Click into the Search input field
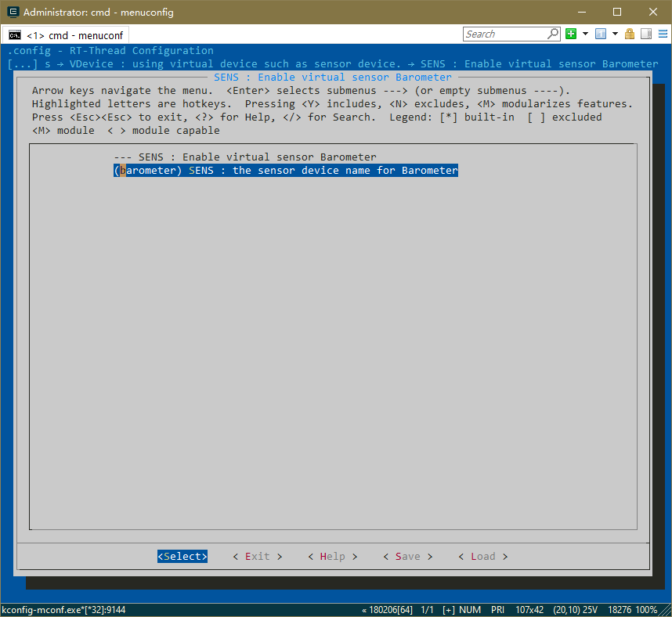Screen dimensions: 672x617 point(504,34)
